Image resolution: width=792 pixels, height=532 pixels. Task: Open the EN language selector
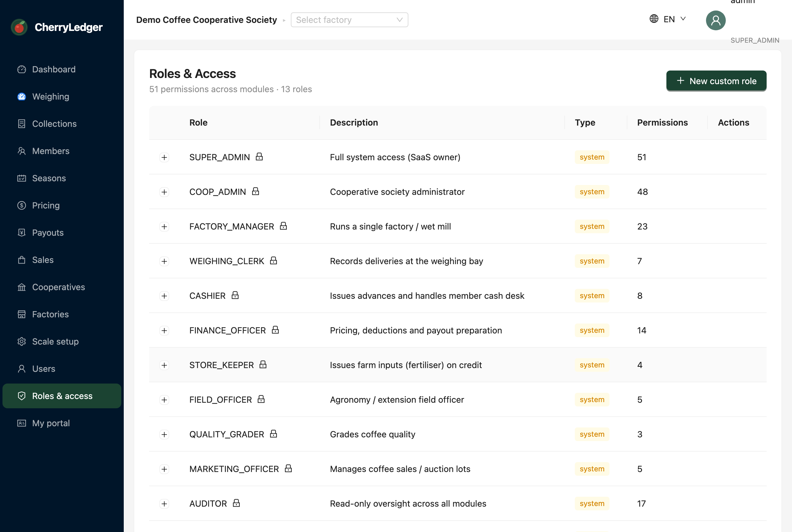click(x=668, y=19)
